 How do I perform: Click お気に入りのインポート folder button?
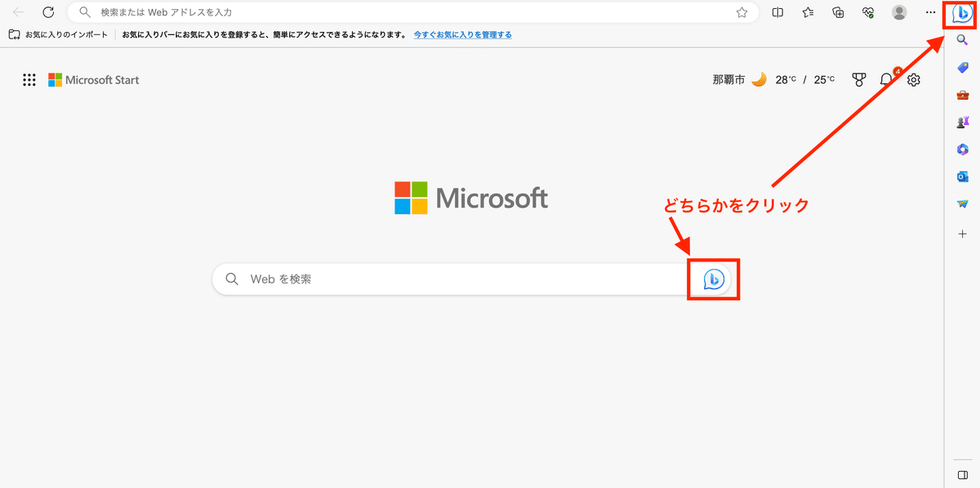[x=59, y=35]
